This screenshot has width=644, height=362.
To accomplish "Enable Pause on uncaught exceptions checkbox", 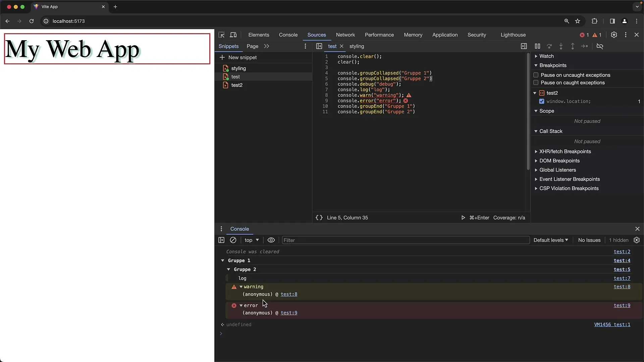I will click(536, 75).
